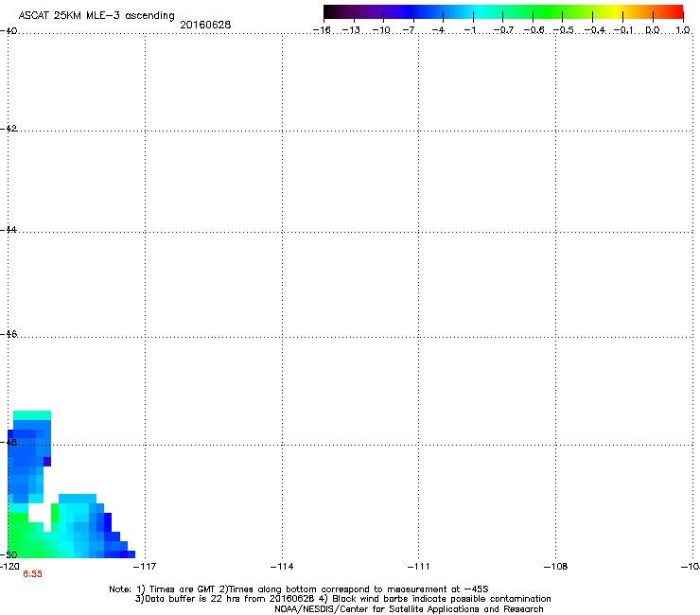Select the "-50" latitude axis label
Screen dimensions: 700x615
pyautogui.click(x=9, y=555)
